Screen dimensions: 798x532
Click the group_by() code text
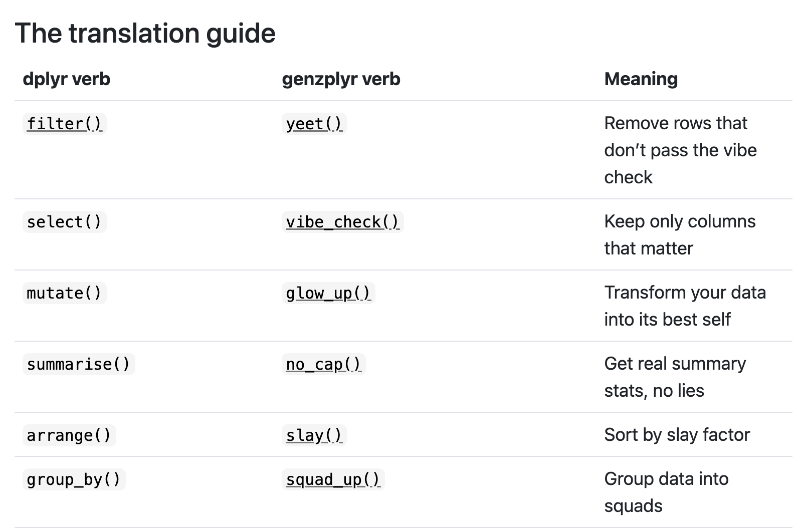(x=74, y=479)
